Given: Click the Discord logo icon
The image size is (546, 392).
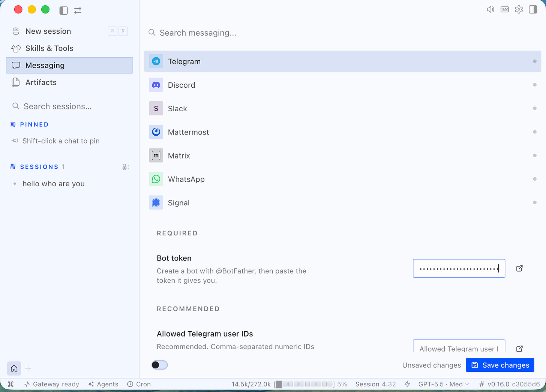Looking at the screenshot, I should tap(156, 85).
